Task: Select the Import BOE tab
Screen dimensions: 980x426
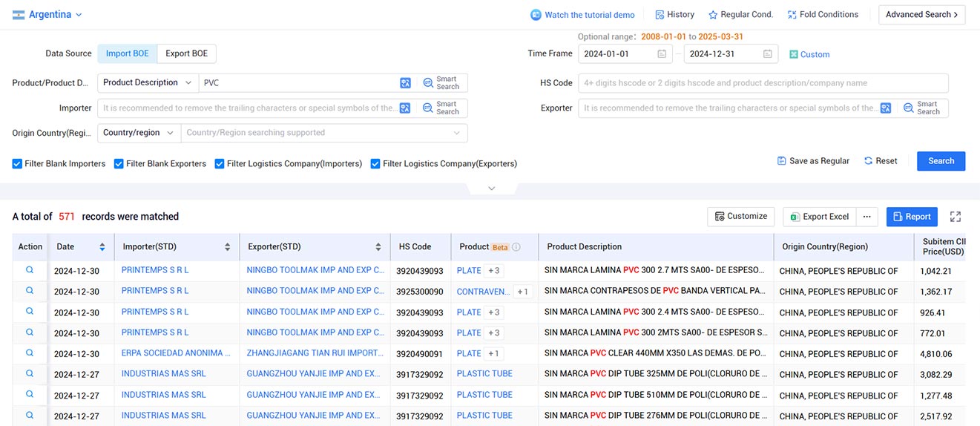Action: click(x=128, y=53)
